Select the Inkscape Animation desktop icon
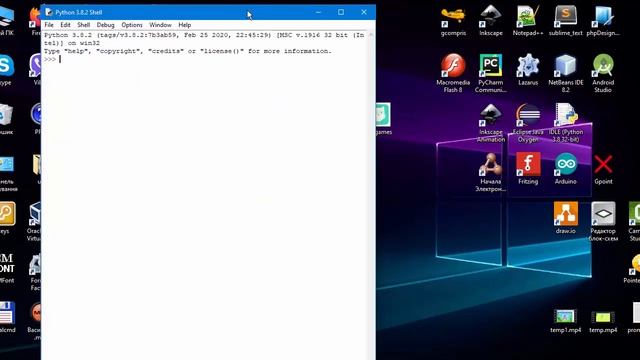Screen dimensions: 640x360 (491, 123)
